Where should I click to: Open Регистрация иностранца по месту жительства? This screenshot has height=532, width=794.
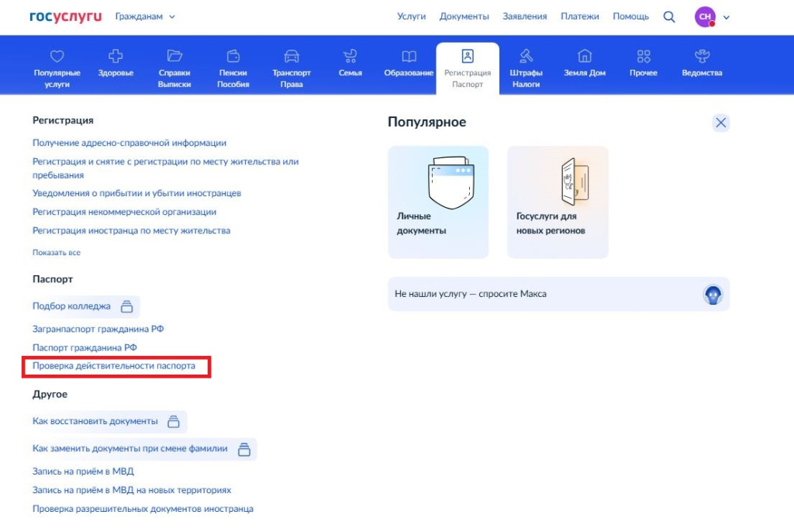click(131, 230)
